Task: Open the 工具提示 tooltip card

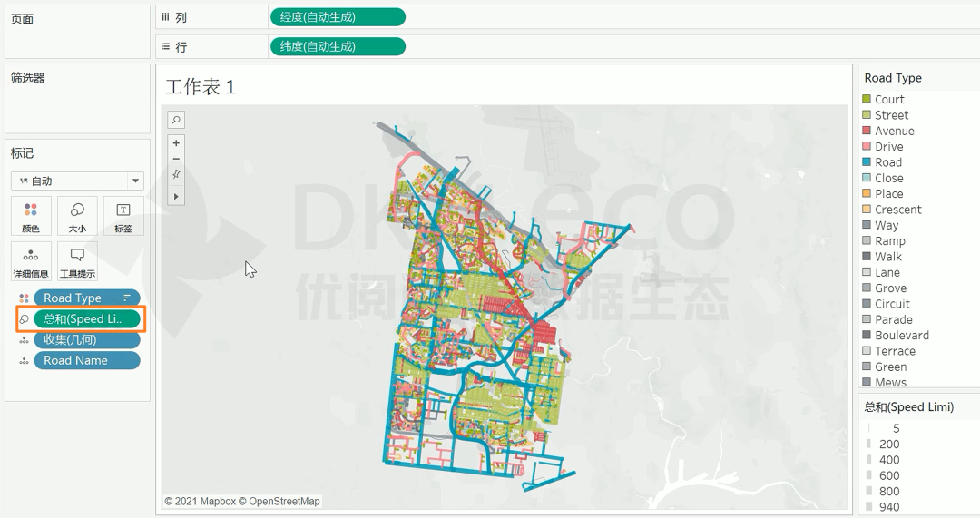Action: pyautogui.click(x=77, y=261)
